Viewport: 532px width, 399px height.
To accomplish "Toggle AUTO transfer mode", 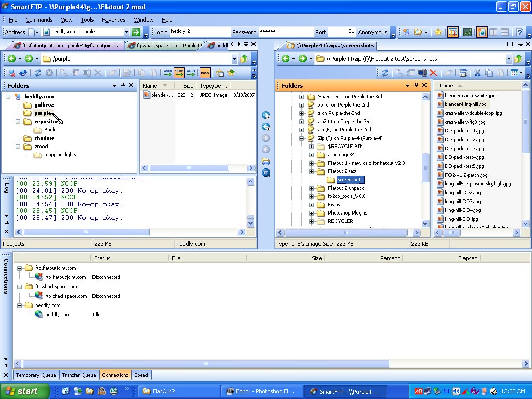I will [x=191, y=73].
